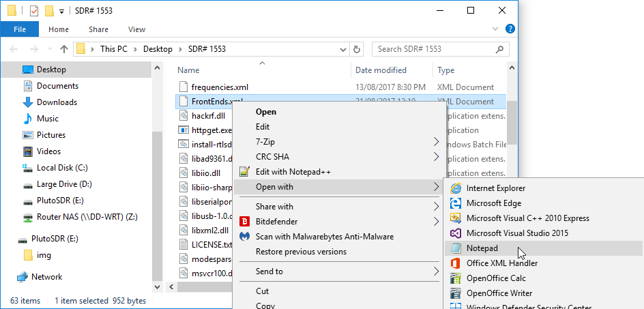Select Documents in navigation pane
The image size is (644, 309).
57,86
